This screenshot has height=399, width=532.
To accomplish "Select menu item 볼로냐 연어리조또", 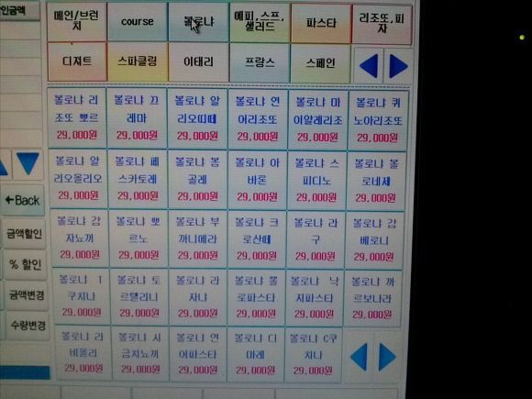I will [x=258, y=120].
